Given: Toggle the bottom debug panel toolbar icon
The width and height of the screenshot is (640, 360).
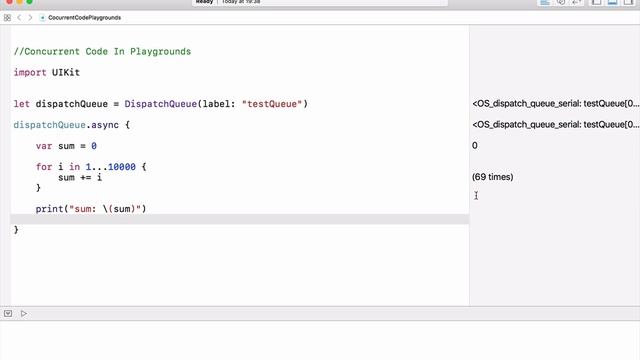Looking at the screenshot, I should [x=612, y=2].
